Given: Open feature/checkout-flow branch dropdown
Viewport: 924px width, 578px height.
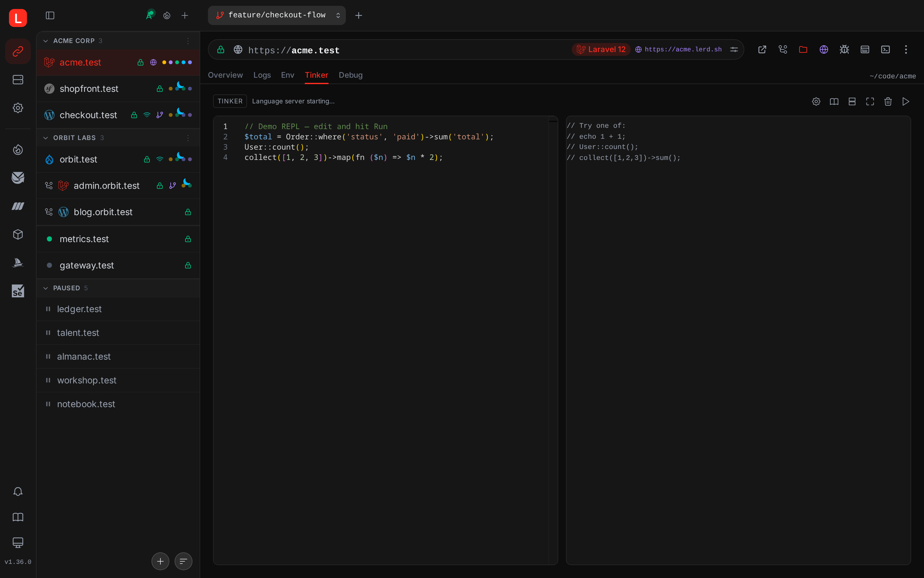Looking at the screenshot, I should pos(277,15).
